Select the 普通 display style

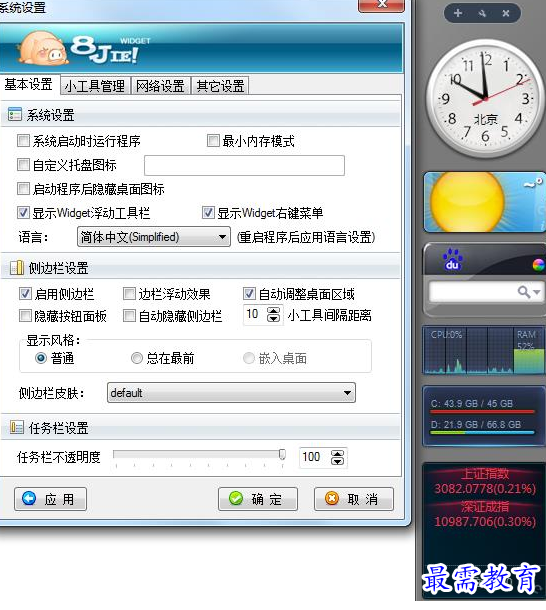point(41,358)
